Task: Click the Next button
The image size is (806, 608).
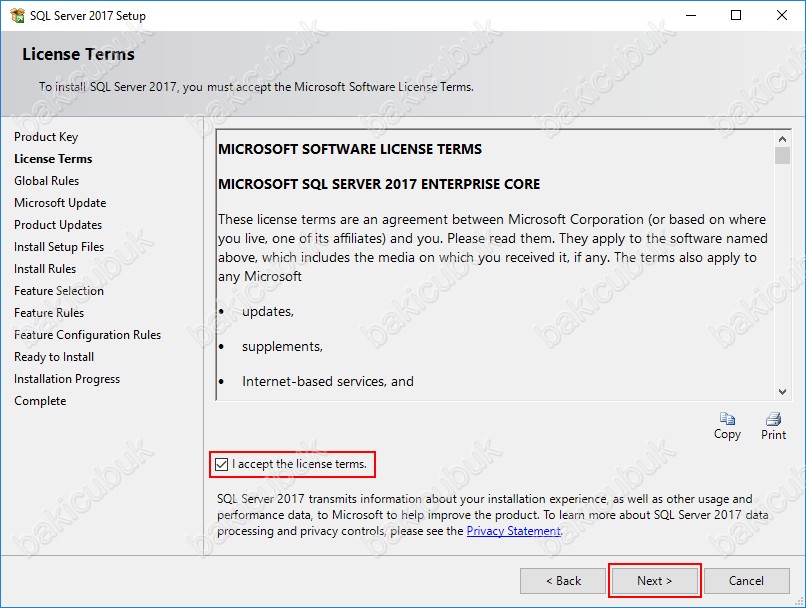Action: tap(654, 581)
